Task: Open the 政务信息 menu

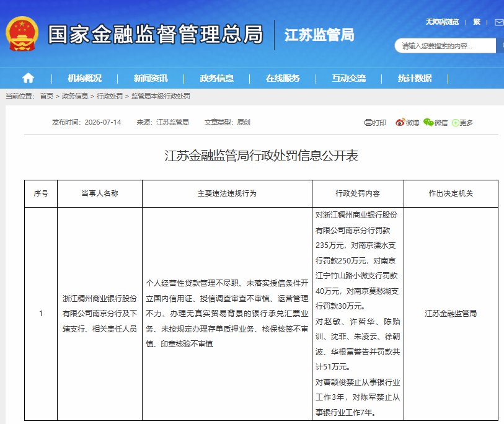Action: pyautogui.click(x=216, y=78)
